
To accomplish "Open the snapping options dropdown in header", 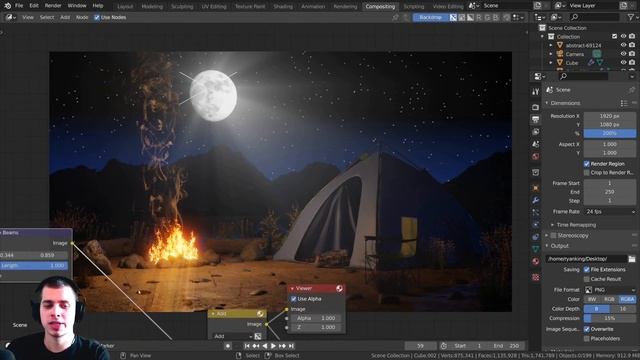I will 518,18.
